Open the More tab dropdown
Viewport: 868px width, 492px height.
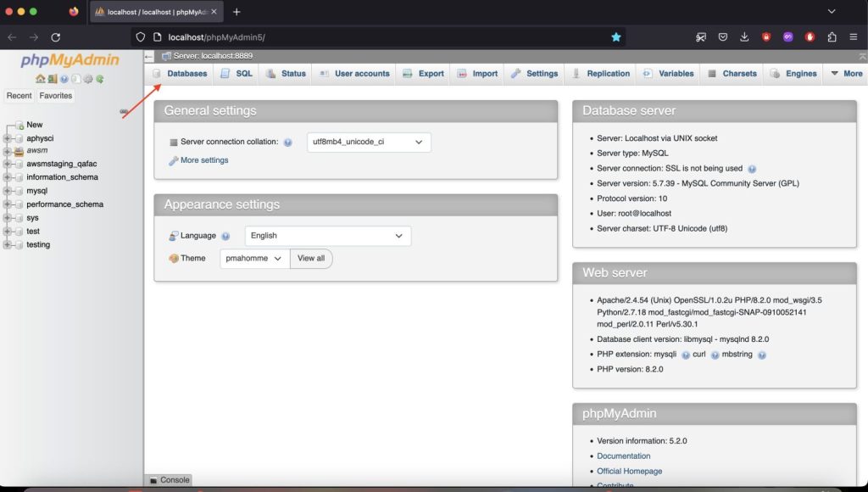pyautogui.click(x=847, y=74)
